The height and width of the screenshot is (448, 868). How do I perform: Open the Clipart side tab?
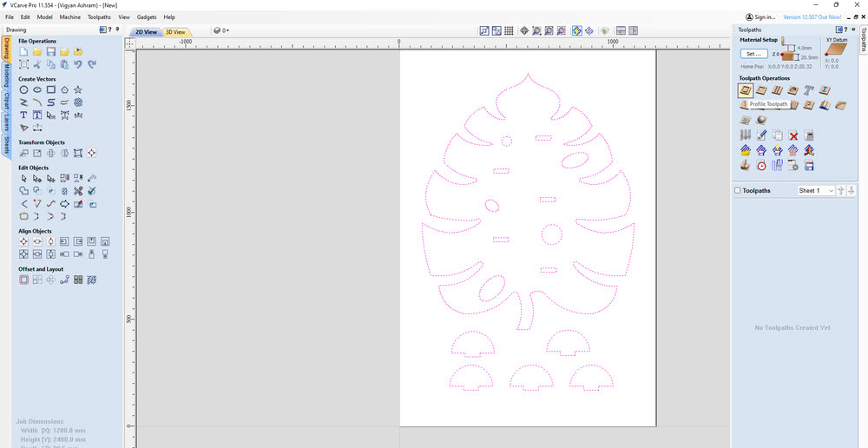6,102
